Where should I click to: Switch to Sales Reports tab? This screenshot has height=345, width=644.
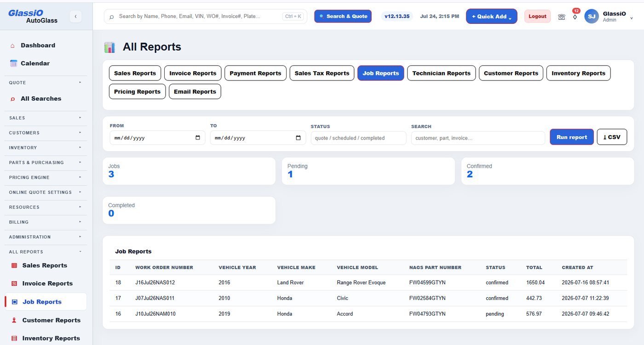tap(135, 73)
